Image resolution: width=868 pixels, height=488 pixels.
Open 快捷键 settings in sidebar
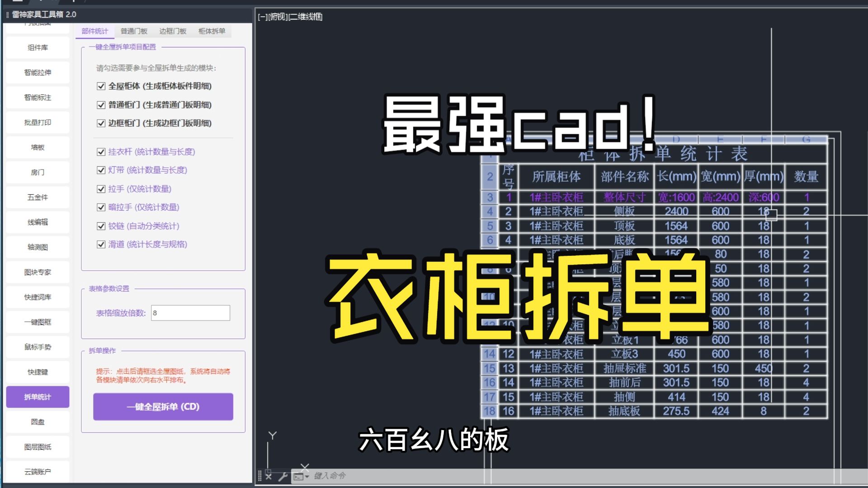(x=38, y=372)
